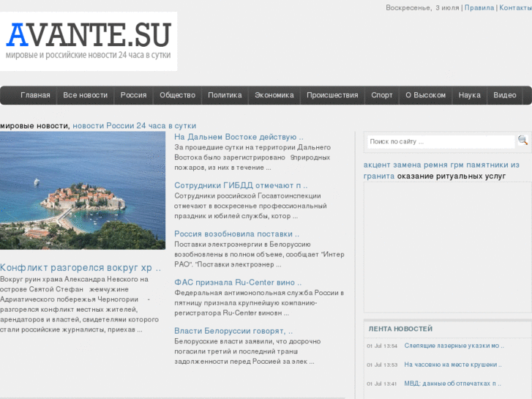Click the AVANTE.SU site logo
This screenshot has height=399, width=532.
click(89, 41)
